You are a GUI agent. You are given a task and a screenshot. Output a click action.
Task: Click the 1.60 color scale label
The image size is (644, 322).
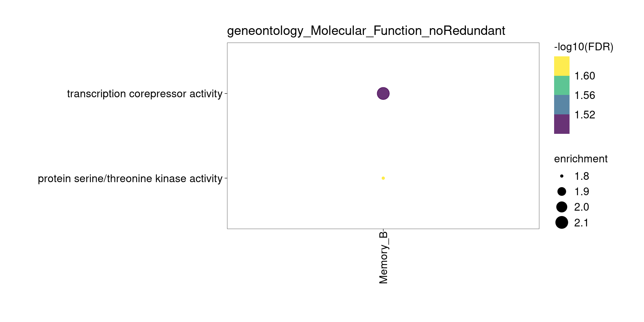tap(585, 76)
